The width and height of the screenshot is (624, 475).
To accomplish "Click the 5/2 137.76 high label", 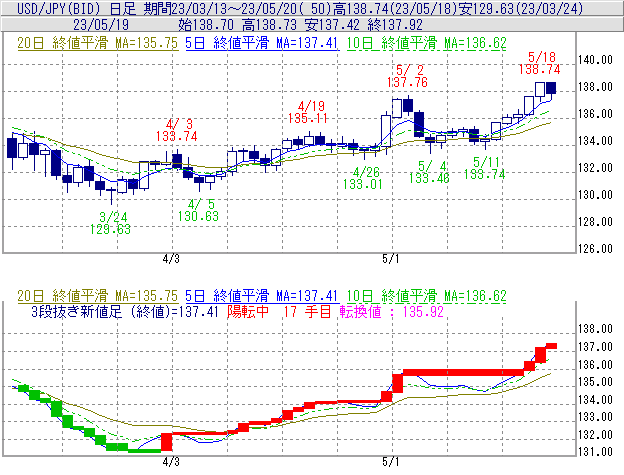I will [x=408, y=76].
